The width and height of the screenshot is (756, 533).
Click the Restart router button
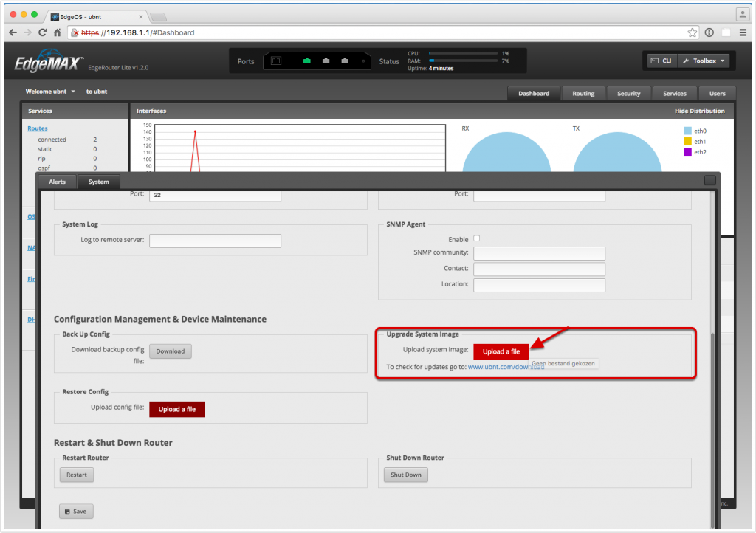(77, 475)
